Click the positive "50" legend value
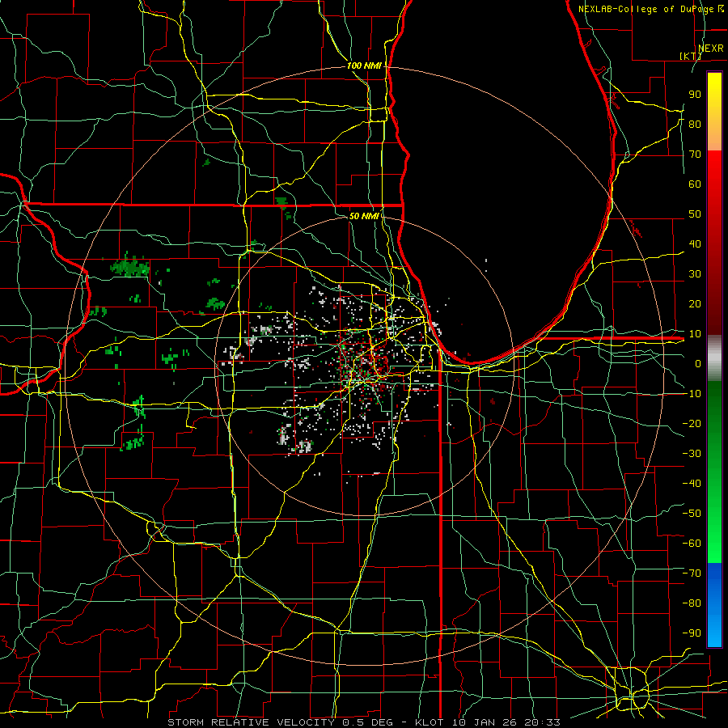Image resolution: width=728 pixels, height=728 pixels. click(x=695, y=214)
